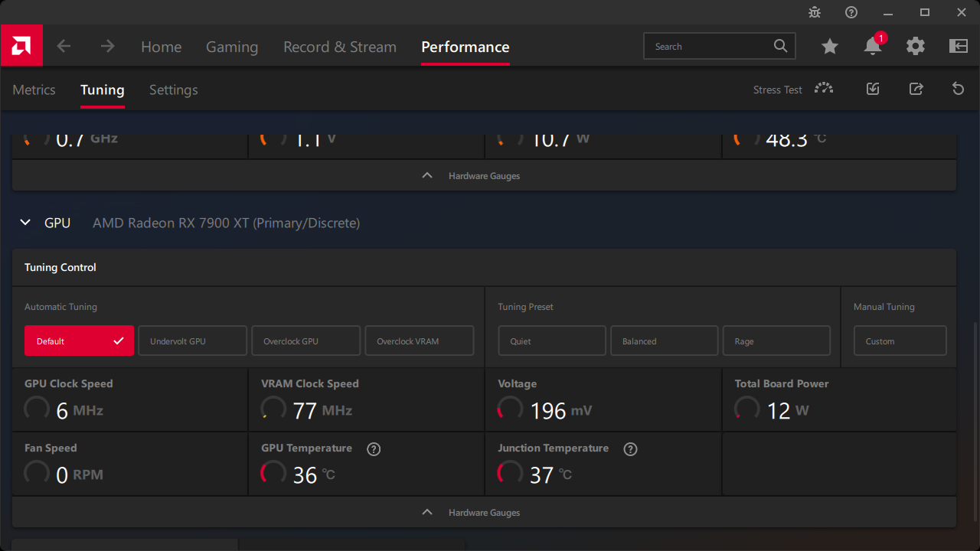Screen dimensions: 980x551
Task: Toggle the sidebar panel icon
Action: 959,46
